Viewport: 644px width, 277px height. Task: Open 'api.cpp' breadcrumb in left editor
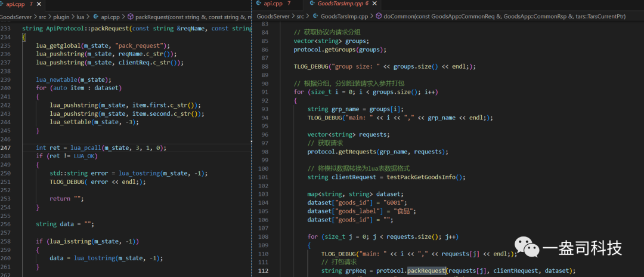click(x=110, y=17)
